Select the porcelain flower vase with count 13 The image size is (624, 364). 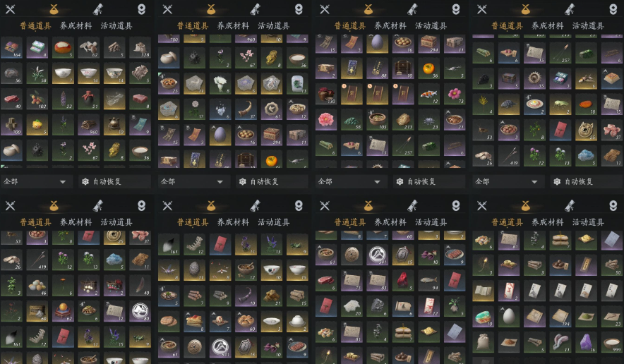click(297, 84)
